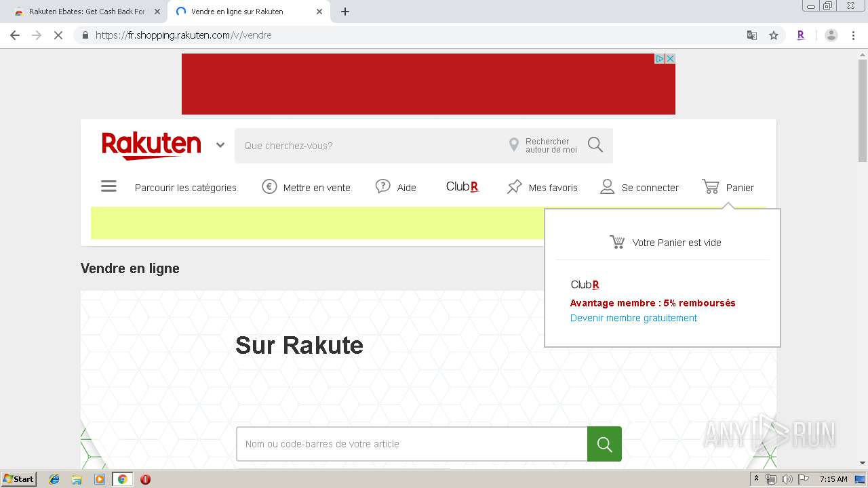
Task: Click the euro 'Mettre en vente' icon
Action: (x=269, y=186)
